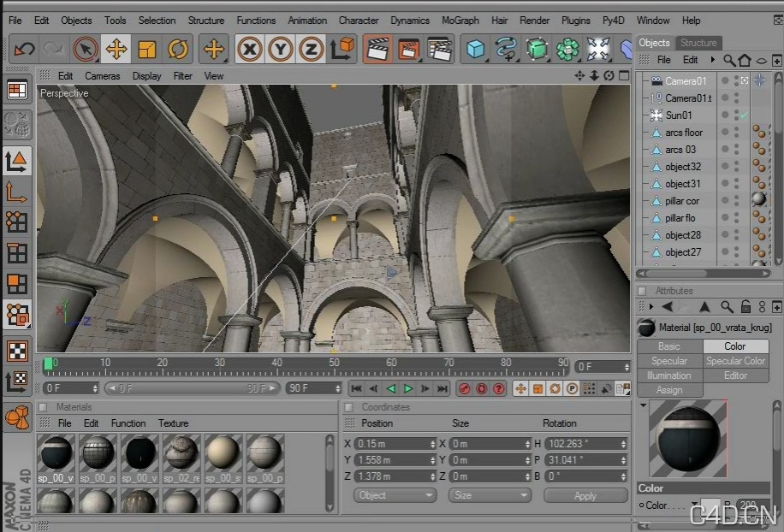Open the MoGraph menu
This screenshot has width=784, height=532.
tap(460, 21)
